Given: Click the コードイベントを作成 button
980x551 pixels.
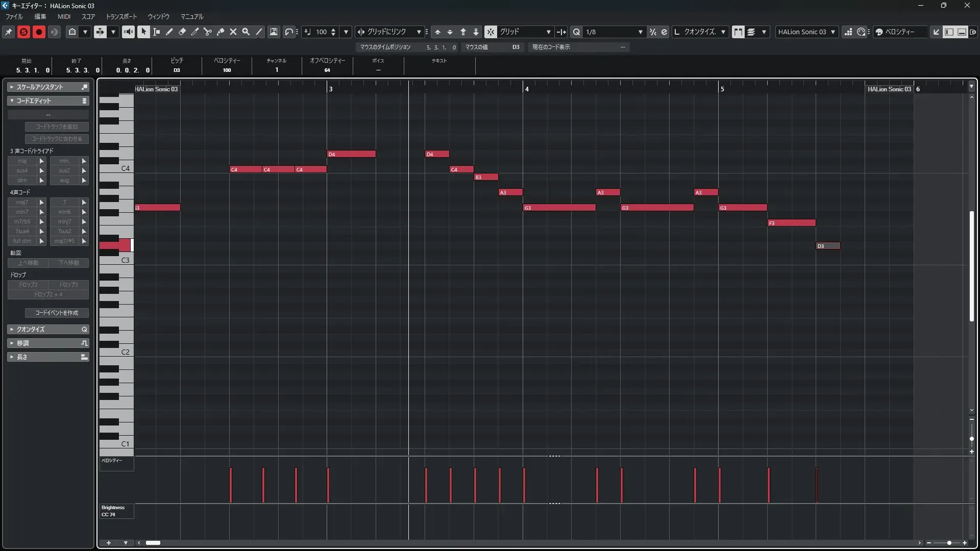Looking at the screenshot, I should [57, 313].
